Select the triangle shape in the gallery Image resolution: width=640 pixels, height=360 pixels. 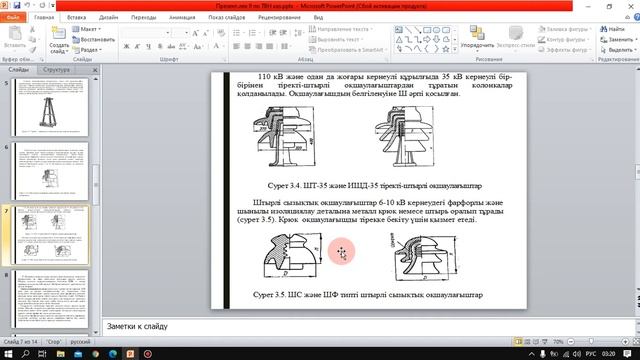[x=399, y=40]
